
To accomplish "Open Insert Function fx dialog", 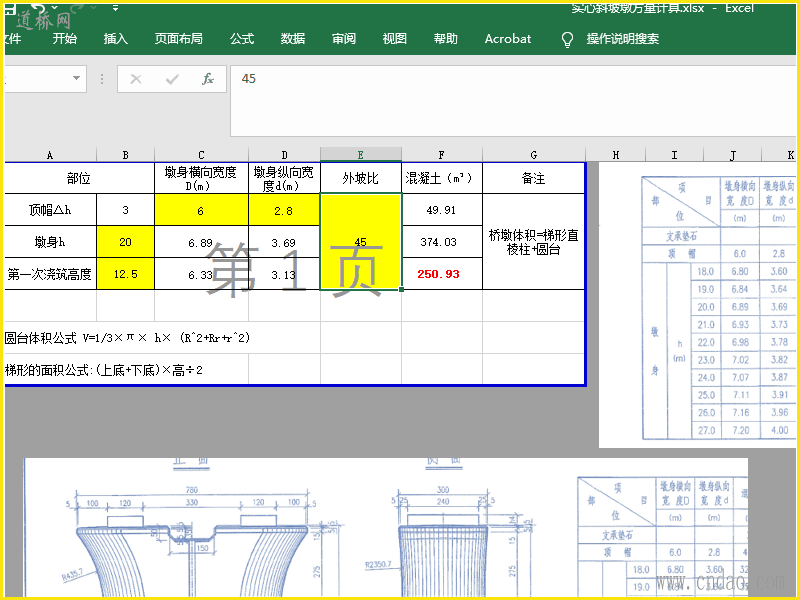I will tap(208, 79).
